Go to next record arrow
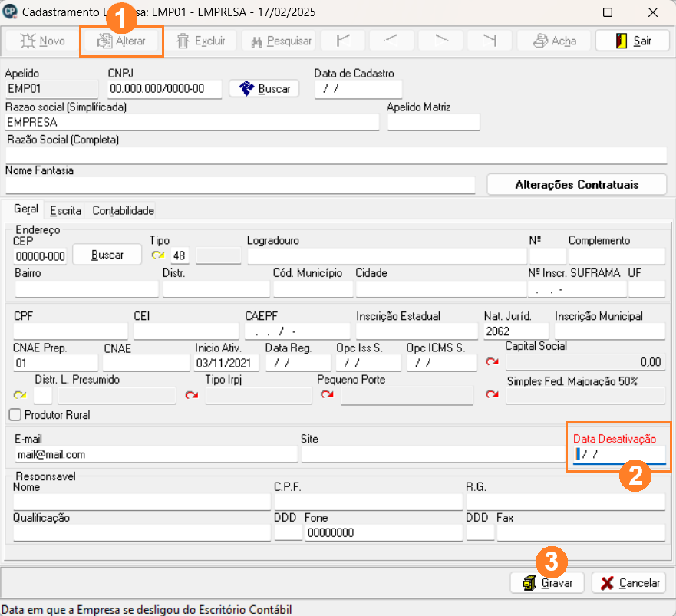 click(440, 41)
